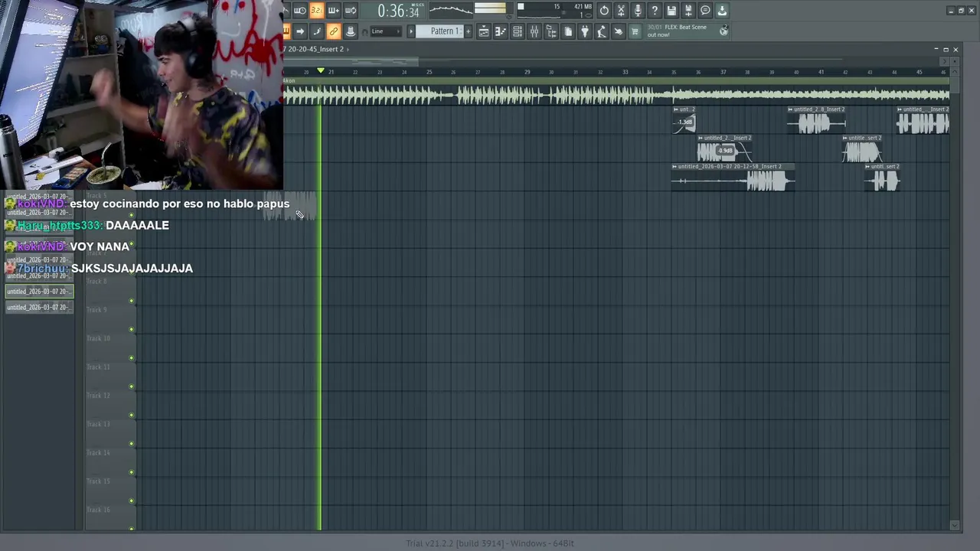Image resolution: width=980 pixels, height=551 pixels.
Task: Open the Piano roll view icon
Action: pyautogui.click(x=501, y=31)
